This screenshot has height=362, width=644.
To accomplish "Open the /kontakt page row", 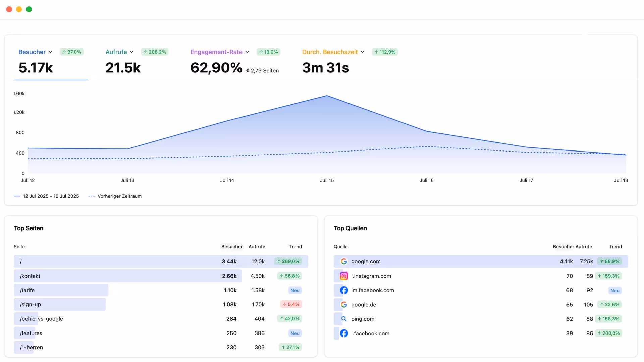I will [30, 276].
